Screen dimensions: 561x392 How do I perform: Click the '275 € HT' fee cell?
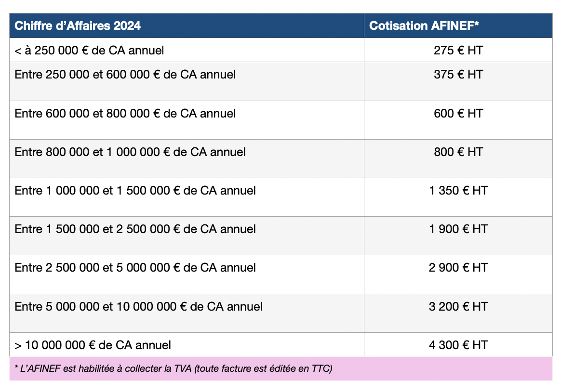[458, 50]
